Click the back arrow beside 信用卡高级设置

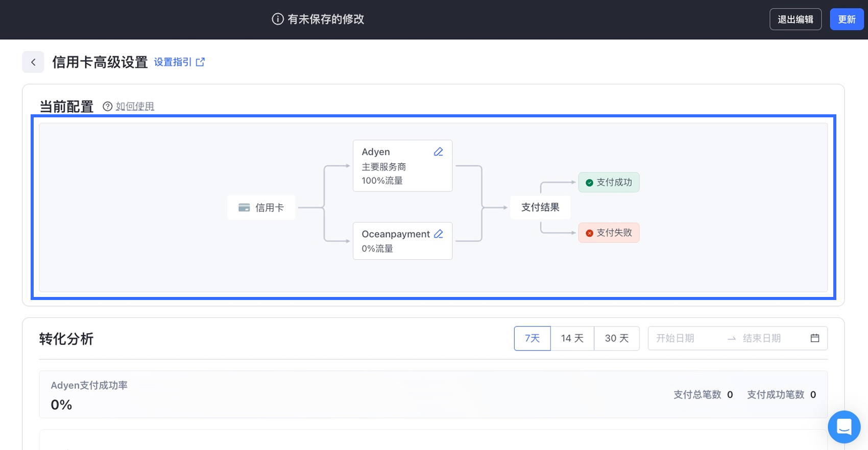point(33,62)
